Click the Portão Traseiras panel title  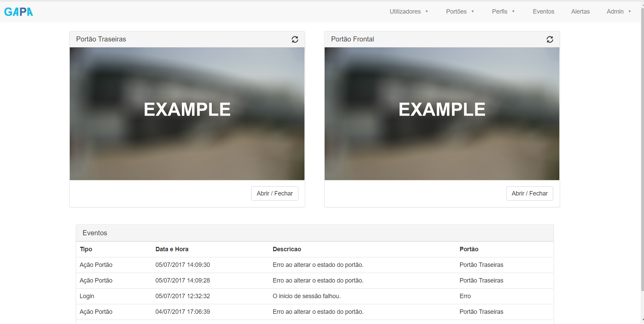point(101,39)
